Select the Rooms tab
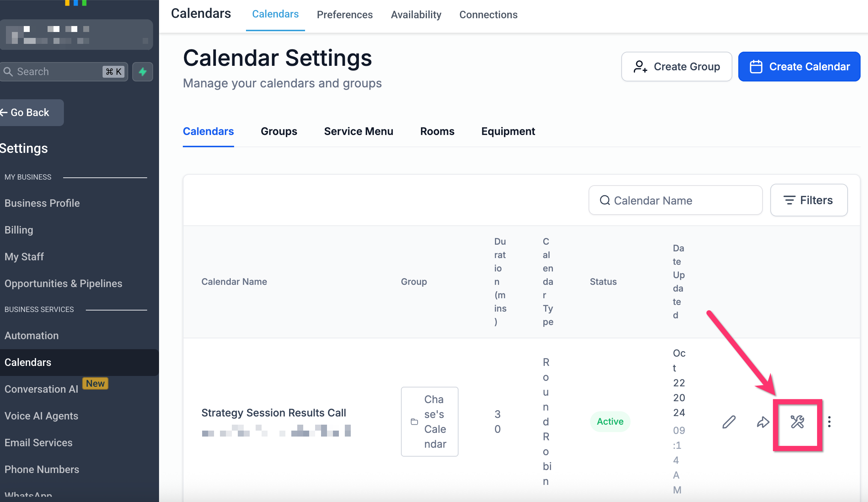This screenshot has height=502, width=868. pyautogui.click(x=437, y=131)
